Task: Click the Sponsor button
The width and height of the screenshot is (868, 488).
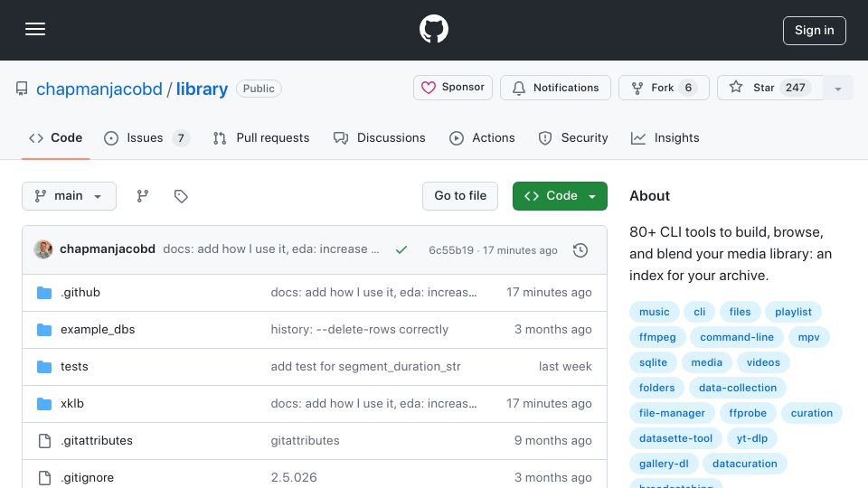Action: [453, 88]
